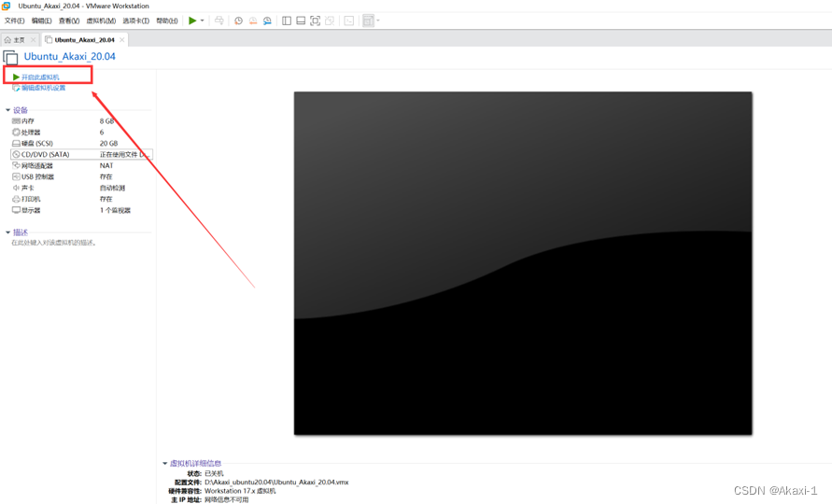
Task: Open the power options dropdown arrow
Action: 202,21
